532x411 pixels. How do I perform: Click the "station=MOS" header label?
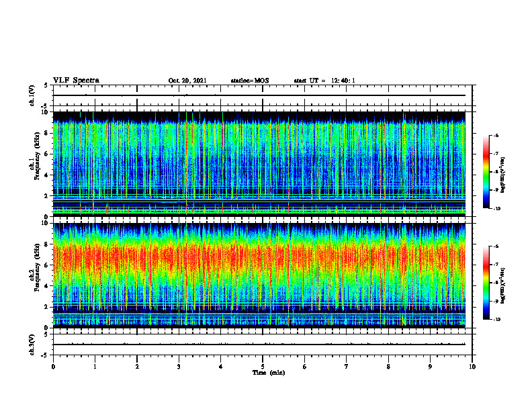(250, 81)
